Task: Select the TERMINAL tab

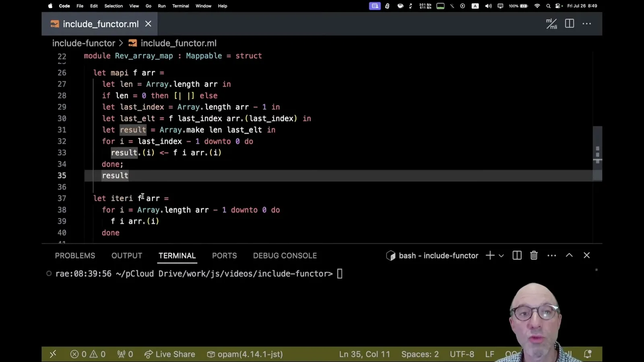Action: click(177, 255)
